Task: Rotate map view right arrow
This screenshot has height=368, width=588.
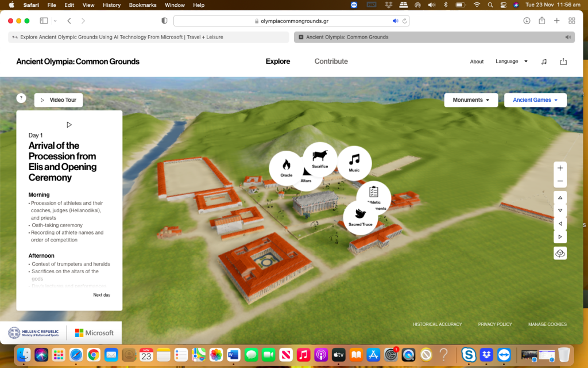Action: point(560,237)
